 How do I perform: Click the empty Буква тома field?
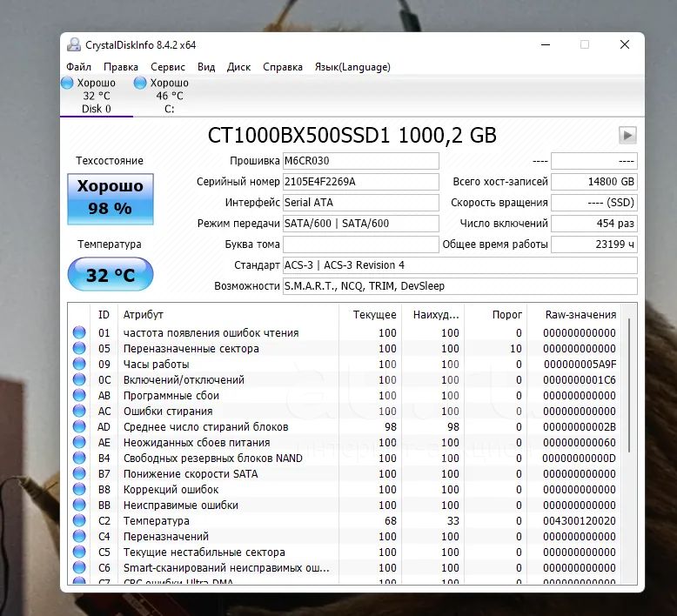361,244
